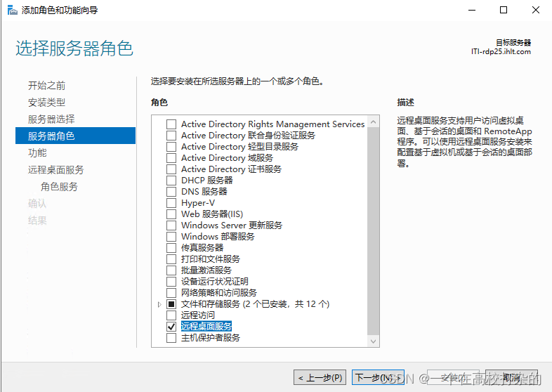
Task: Select the highlighted 远程桌面服务 role label
Action: [206, 327]
